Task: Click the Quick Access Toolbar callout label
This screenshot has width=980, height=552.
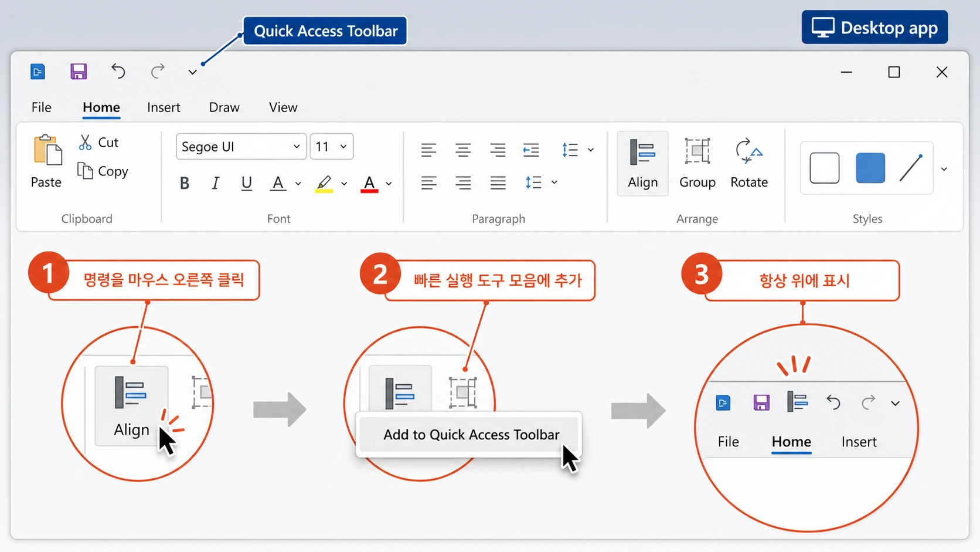Action: click(325, 31)
